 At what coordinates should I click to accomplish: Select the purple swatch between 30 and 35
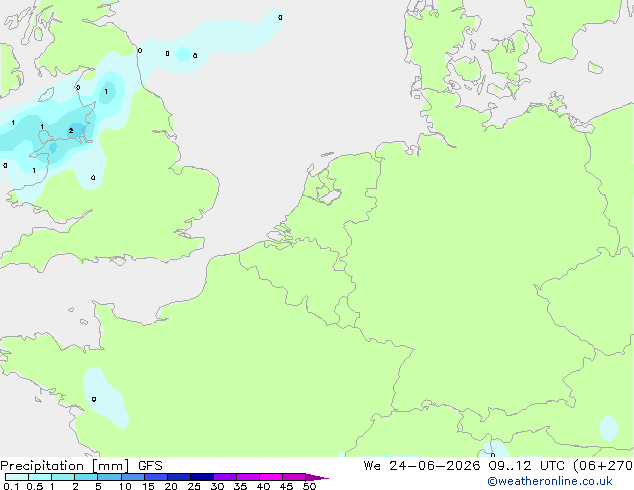(x=225, y=477)
